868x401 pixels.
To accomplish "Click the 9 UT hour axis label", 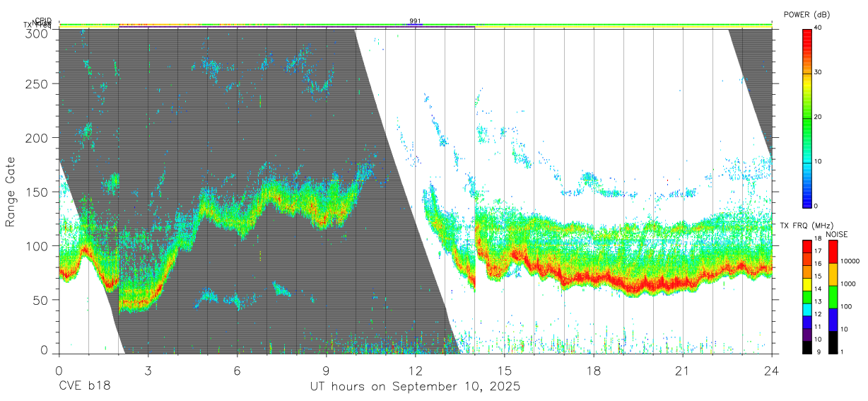I will [x=326, y=371].
